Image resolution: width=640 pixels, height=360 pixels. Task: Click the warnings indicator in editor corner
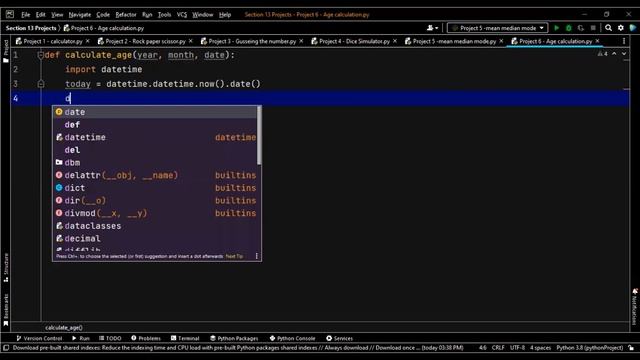click(602, 54)
